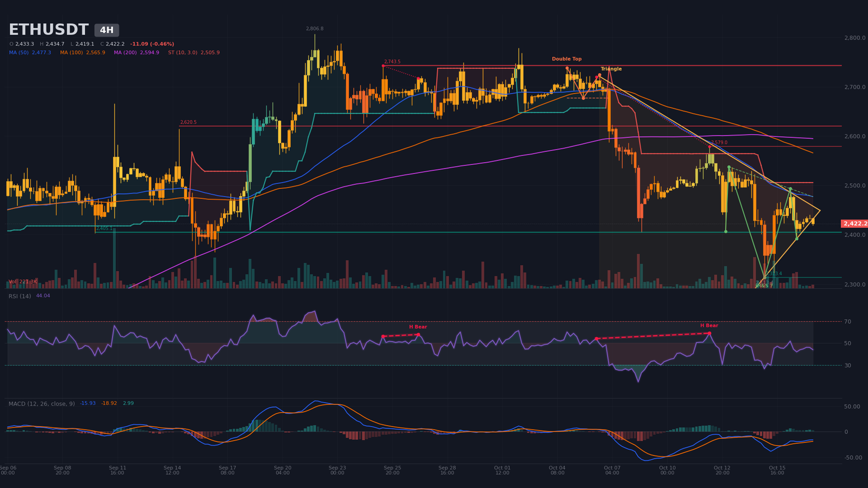
Task: Click the 2,800.0 price axis label
Action: pos(854,38)
